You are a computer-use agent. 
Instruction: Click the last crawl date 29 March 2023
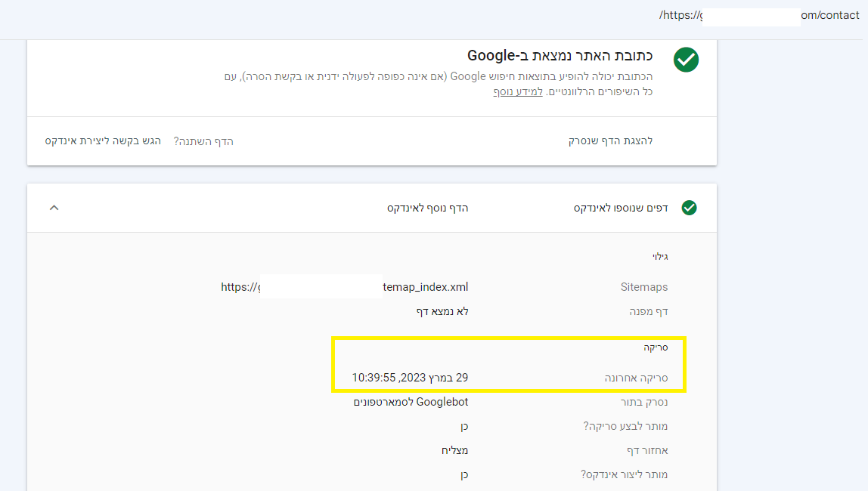pyautogui.click(x=411, y=378)
